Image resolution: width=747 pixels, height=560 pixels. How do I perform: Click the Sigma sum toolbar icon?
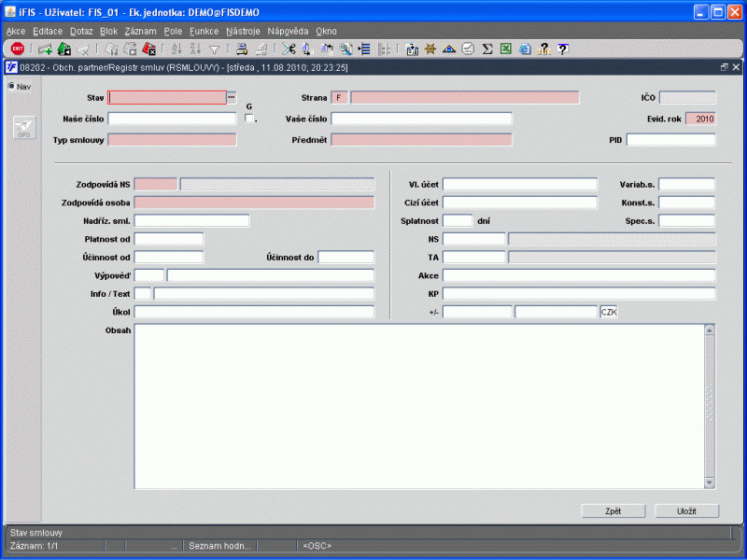tap(487, 49)
